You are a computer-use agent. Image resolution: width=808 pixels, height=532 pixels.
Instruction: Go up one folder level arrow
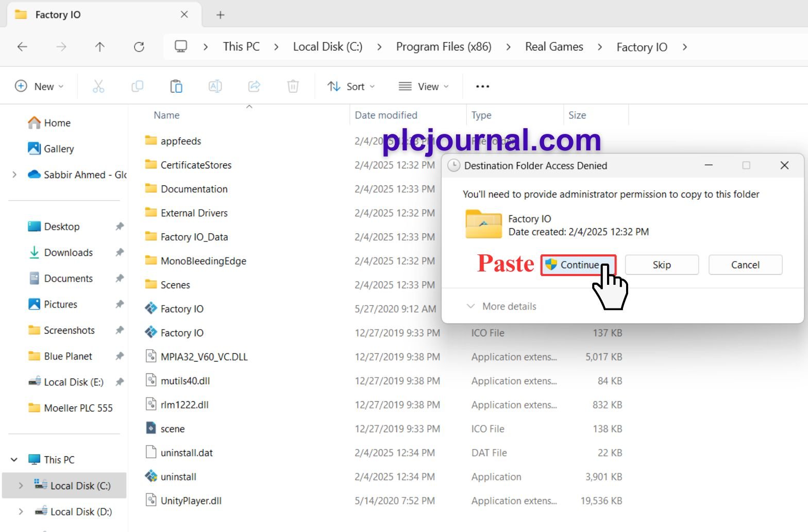click(100, 47)
